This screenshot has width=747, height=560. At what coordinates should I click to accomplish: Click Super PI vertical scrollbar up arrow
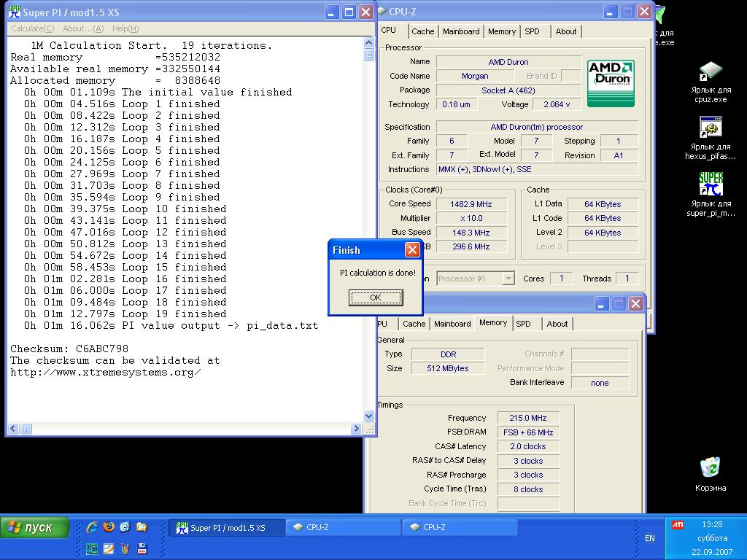point(368,43)
